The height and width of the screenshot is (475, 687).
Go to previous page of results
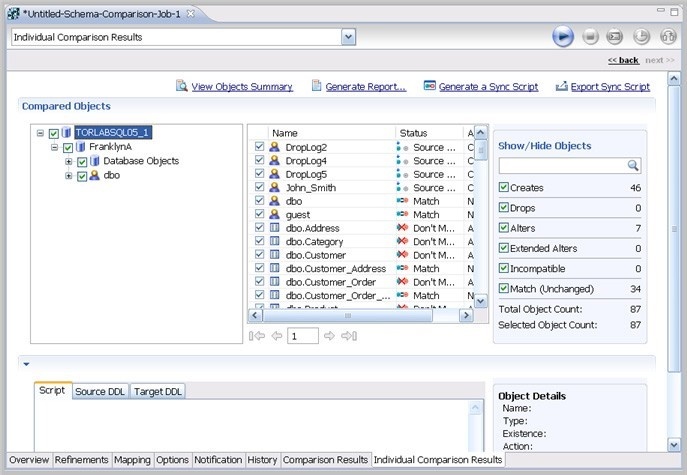(x=276, y=336)
